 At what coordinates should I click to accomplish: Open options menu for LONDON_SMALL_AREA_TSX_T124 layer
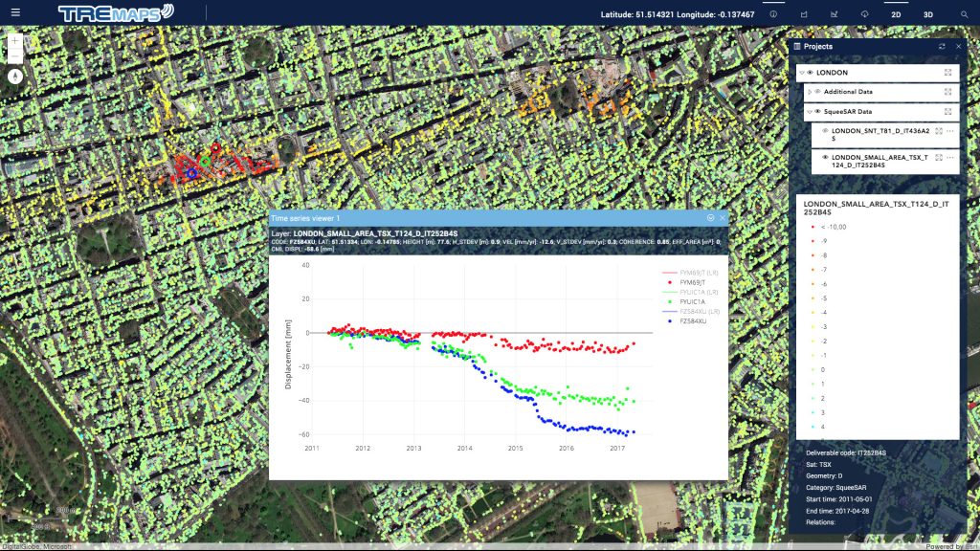[x=948, y=158]
